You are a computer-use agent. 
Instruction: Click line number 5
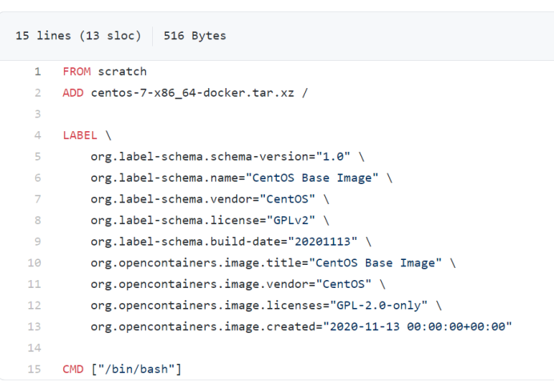tap(38, 157)
